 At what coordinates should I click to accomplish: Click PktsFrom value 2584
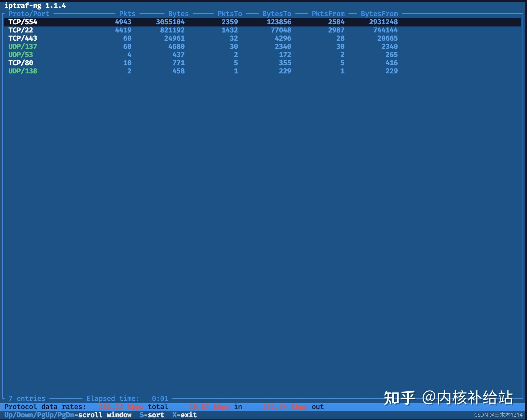336,22
